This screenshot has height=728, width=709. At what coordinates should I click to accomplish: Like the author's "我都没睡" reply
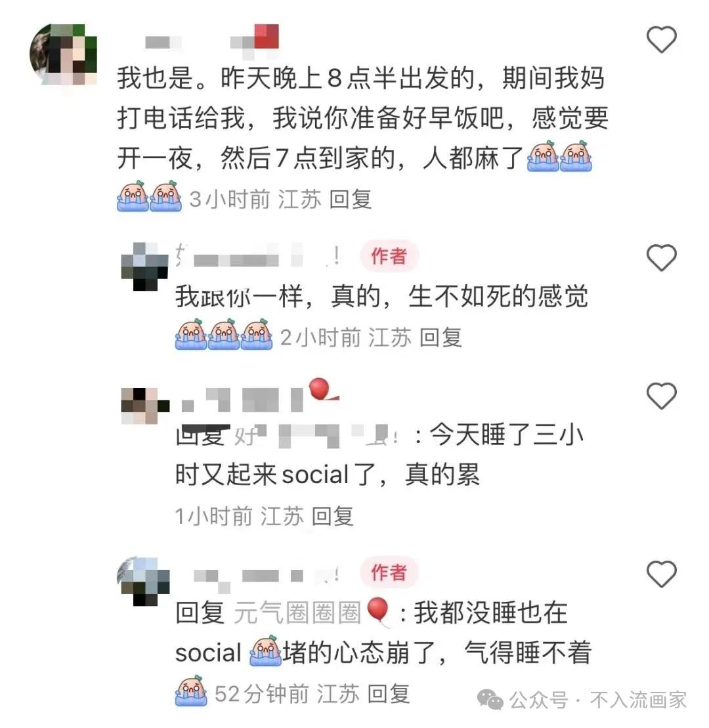pyautogui.click(x=661, y=574)
